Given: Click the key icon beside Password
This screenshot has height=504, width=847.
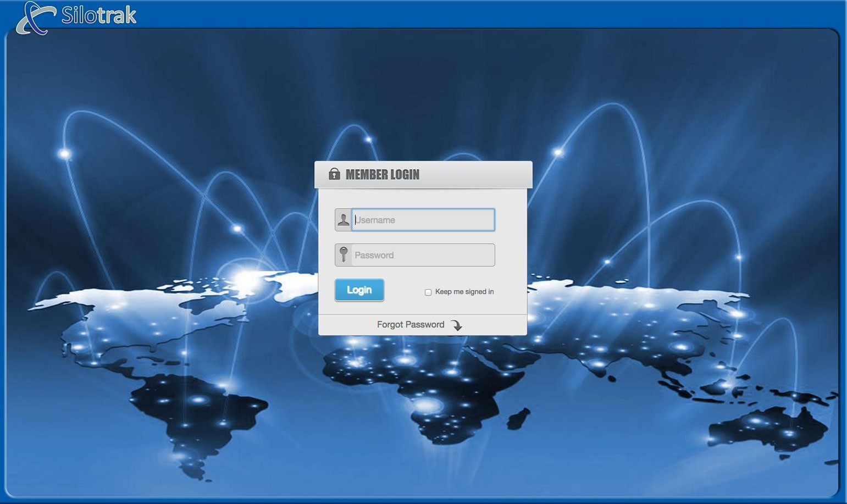Looking at the screenshot, I should 343,255.
